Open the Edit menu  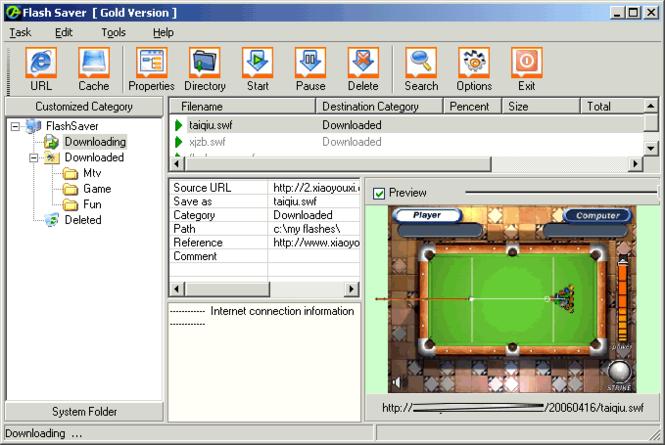(64, 32)
